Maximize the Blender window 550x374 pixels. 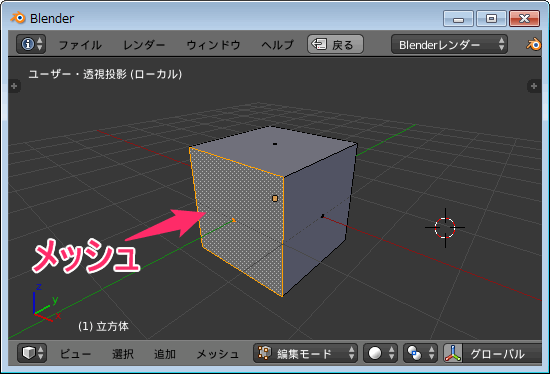pyautogui.click(x=491, y=19)
